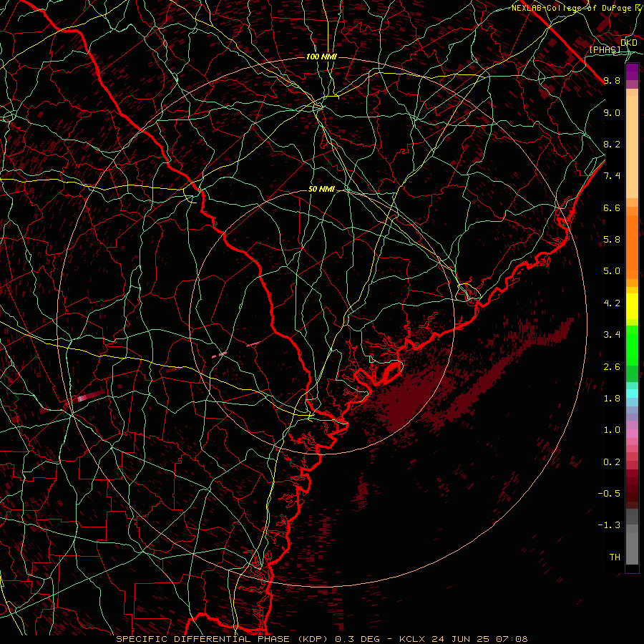Pick the bright green color bar segment
The width and height of the screenshot is (644, 644).
coord(632,346)
